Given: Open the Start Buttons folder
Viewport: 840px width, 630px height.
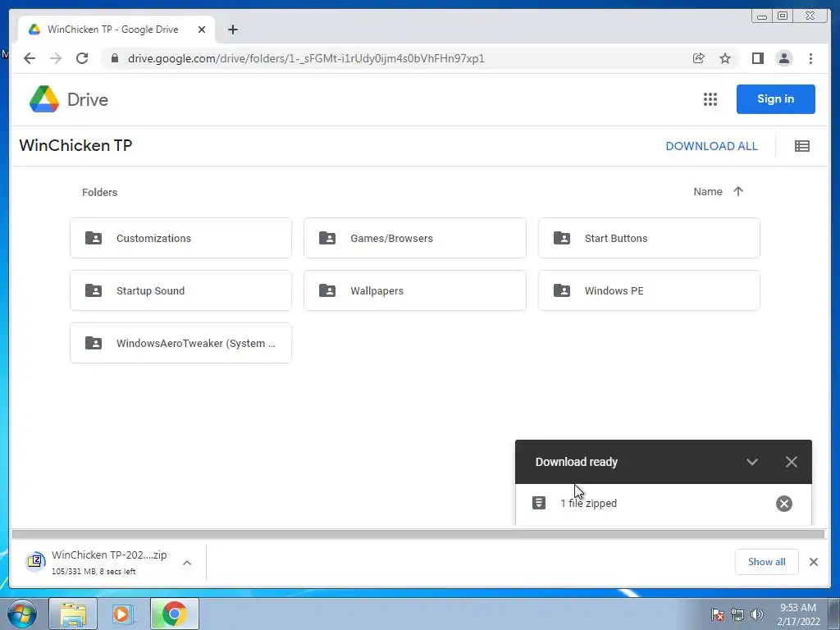Looking at the screenshot, I should click(x=649, y=238).
